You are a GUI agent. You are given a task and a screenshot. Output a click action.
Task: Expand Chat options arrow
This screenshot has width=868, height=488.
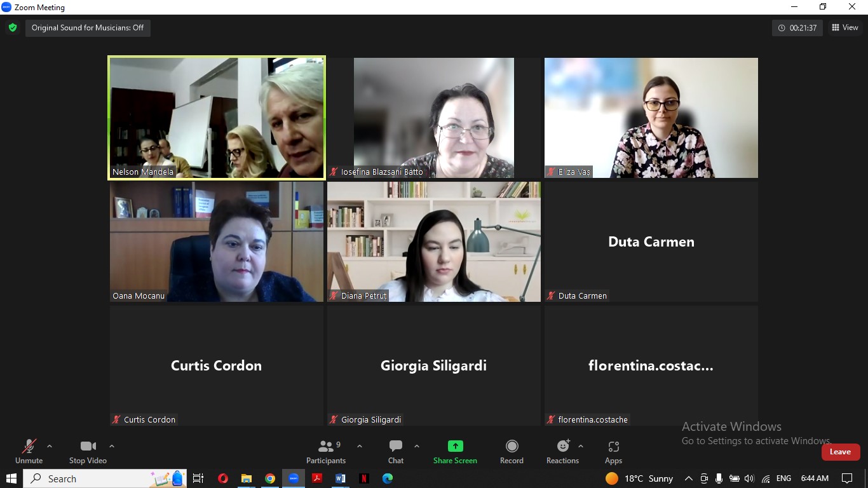[417, 446]
